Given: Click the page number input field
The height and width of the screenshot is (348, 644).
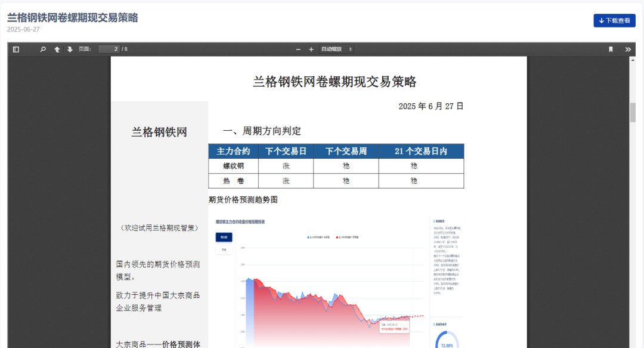Looking at the screenshot, I should coord(109,50).
